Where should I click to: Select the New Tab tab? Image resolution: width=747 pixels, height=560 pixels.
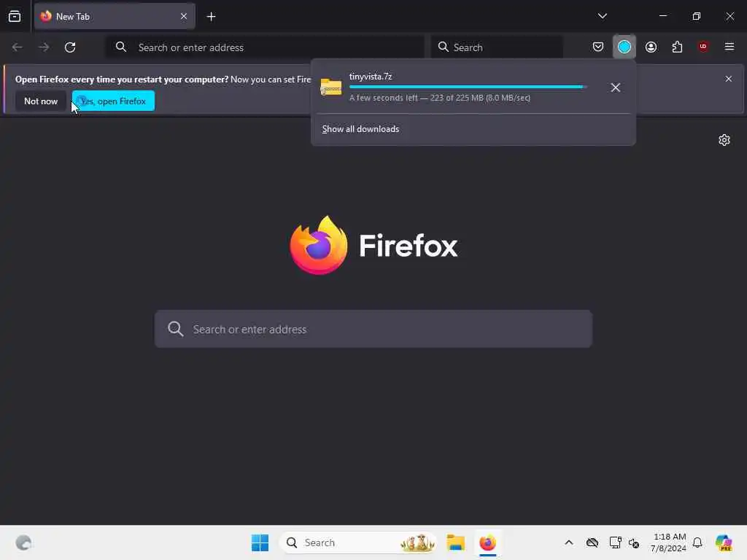tap(115, 17)
